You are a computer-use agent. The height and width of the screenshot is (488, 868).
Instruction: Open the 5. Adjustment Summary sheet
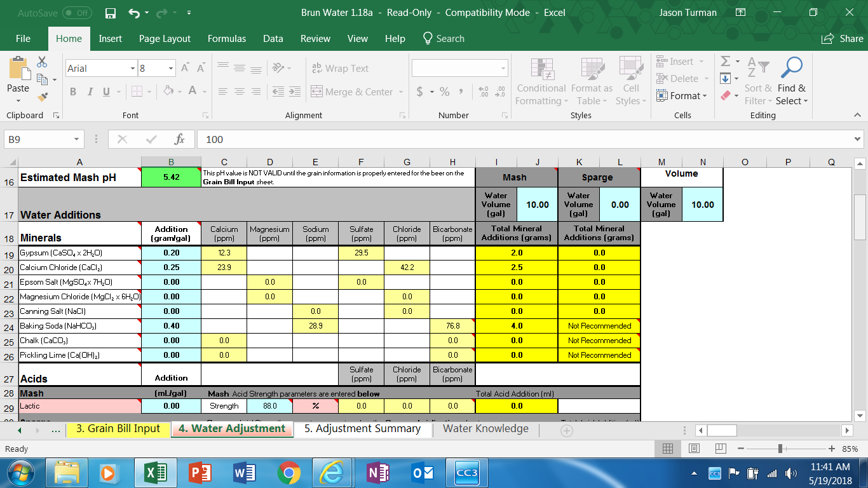tap(363, 429)
